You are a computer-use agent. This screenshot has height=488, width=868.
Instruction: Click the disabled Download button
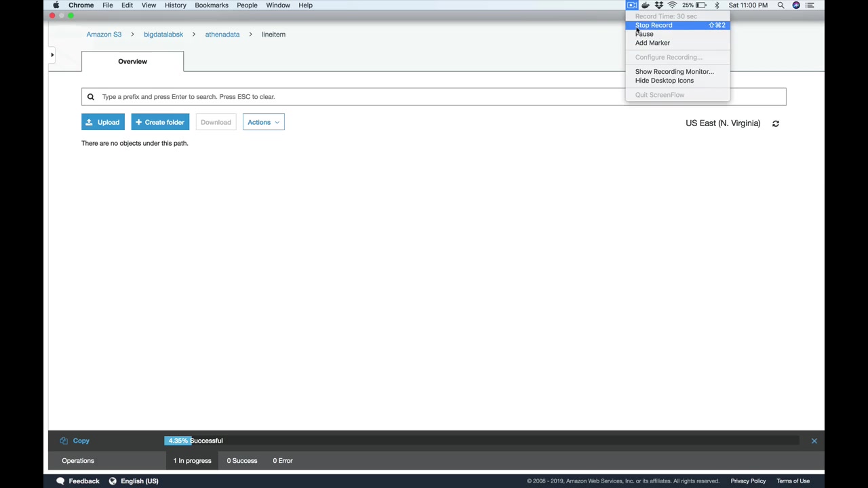pyautogui.click(x=216, y=122)
